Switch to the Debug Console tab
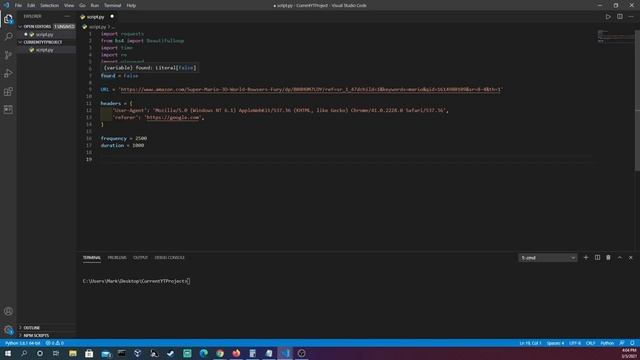Screen dimensions: 640x360 coord(169,258)
